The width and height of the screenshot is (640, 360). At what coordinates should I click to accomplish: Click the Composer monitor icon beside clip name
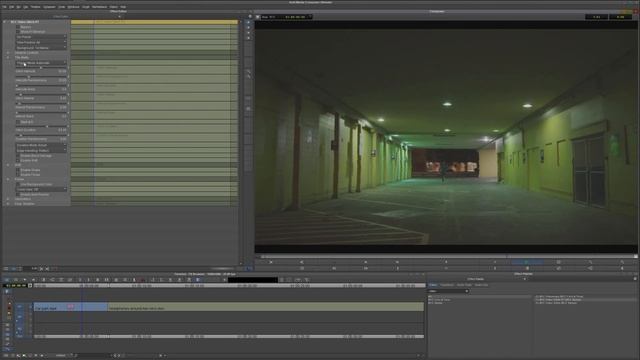(x=258, y=17)
